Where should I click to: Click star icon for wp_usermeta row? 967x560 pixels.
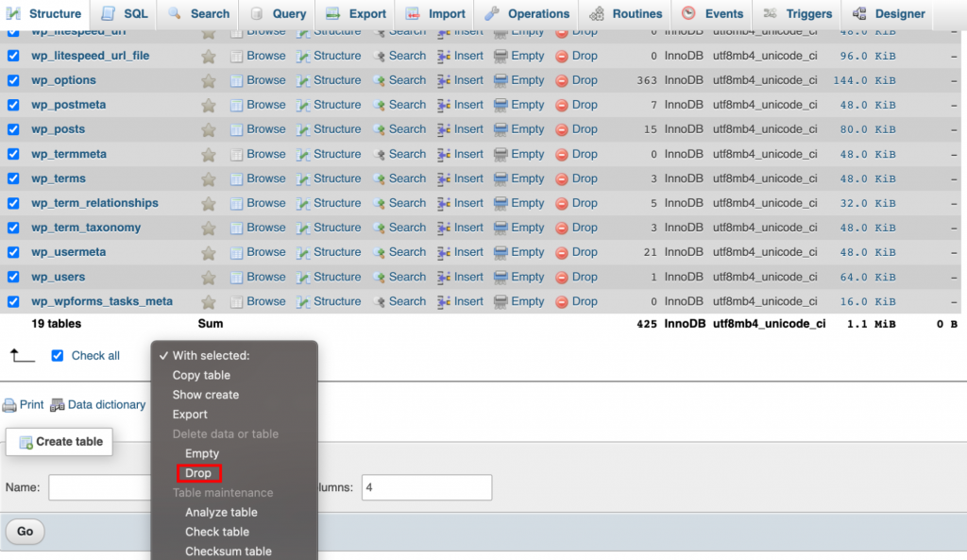point(209,253)
